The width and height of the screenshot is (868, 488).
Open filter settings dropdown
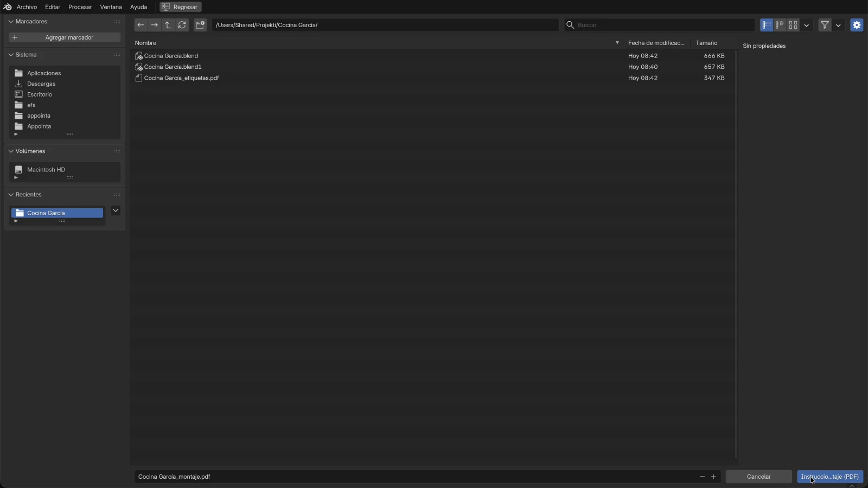[x=839, y=25]
